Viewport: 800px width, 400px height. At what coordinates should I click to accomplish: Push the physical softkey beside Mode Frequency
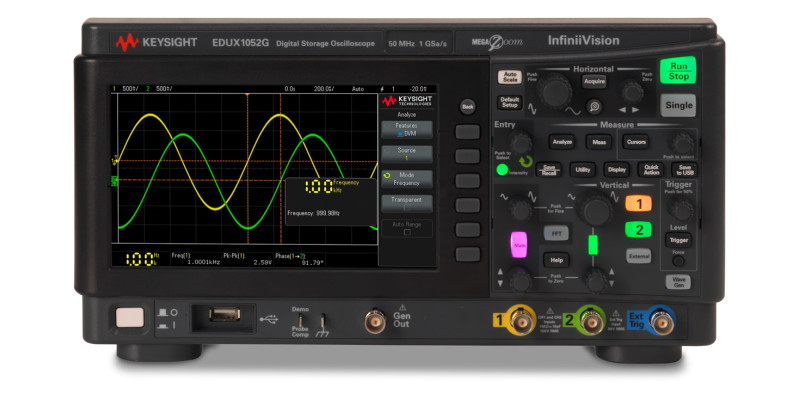pyautogui.click(x=467, y=181)
